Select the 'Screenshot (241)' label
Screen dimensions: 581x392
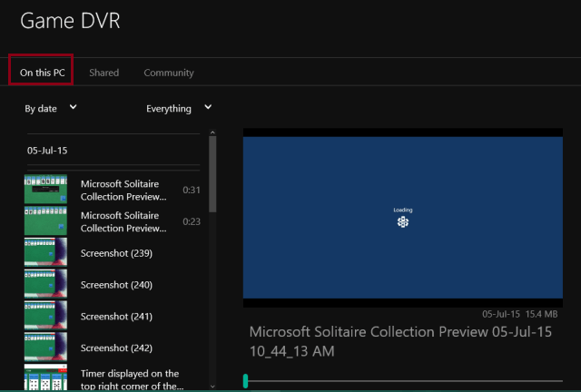[x=116, y=317]
